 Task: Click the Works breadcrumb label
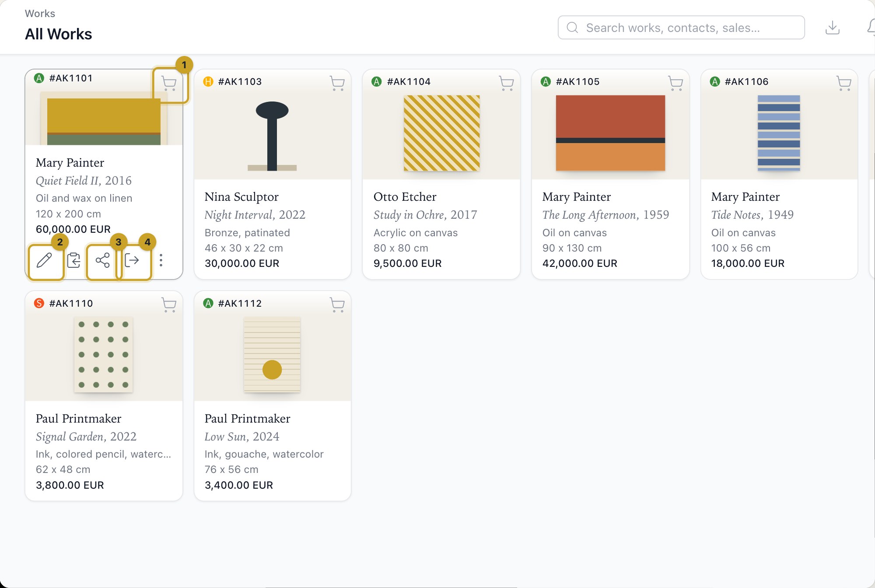(x=40, y=14)
